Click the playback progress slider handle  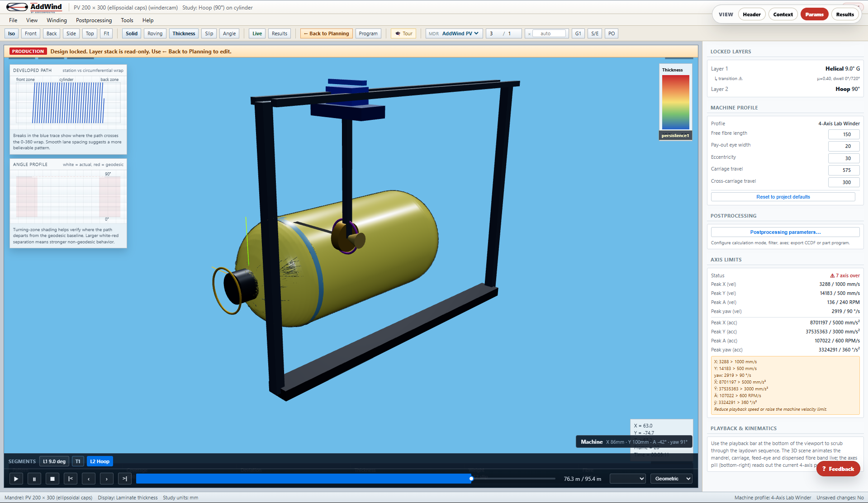471,479
